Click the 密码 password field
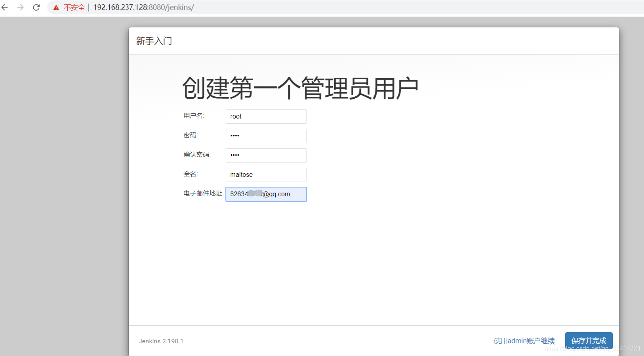The image size is (644, 356). [x=266, y=136]
